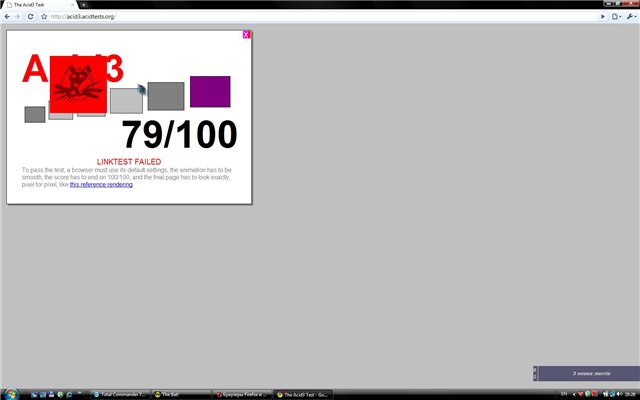Click the magenta X in the Acid3 box

click(x=246, y=34)
